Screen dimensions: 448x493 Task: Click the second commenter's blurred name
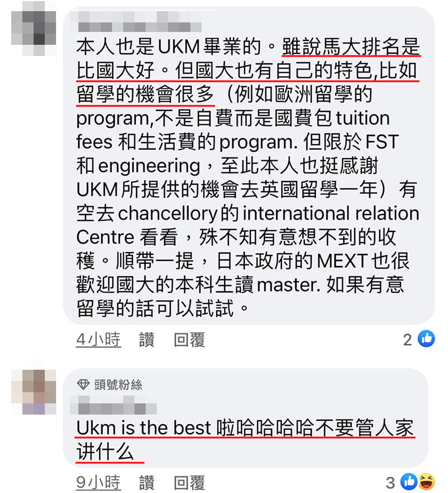point(113,405)
